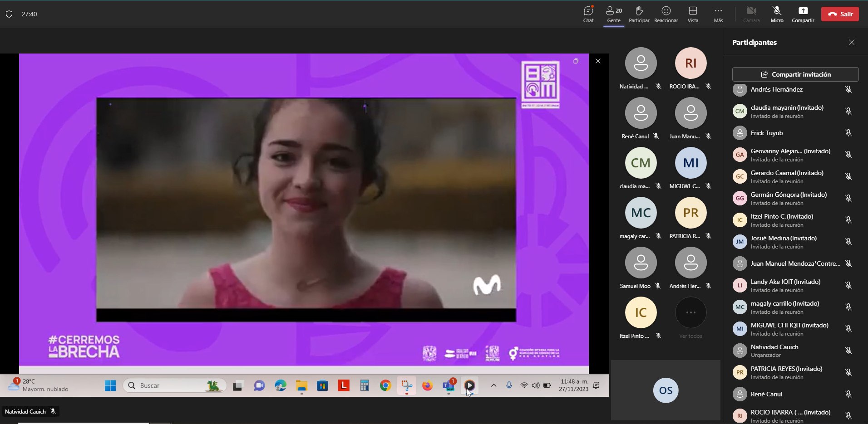Click the PR avatar tile of PATRICIA R...
The width and height of the screenshot is (868, 424).
pos(690,213)
